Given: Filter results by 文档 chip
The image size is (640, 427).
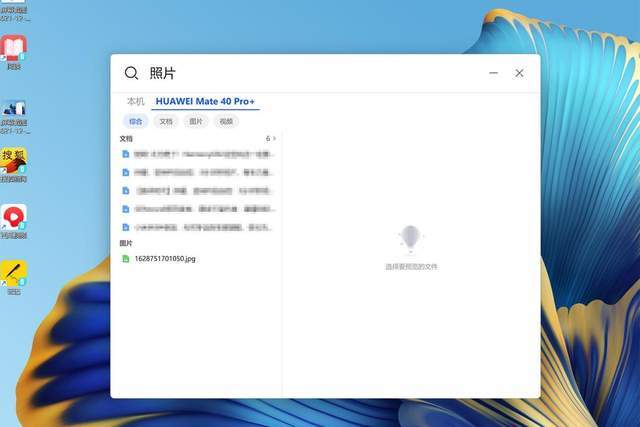Looking at the screenshot, I should [x=166, y=121].
